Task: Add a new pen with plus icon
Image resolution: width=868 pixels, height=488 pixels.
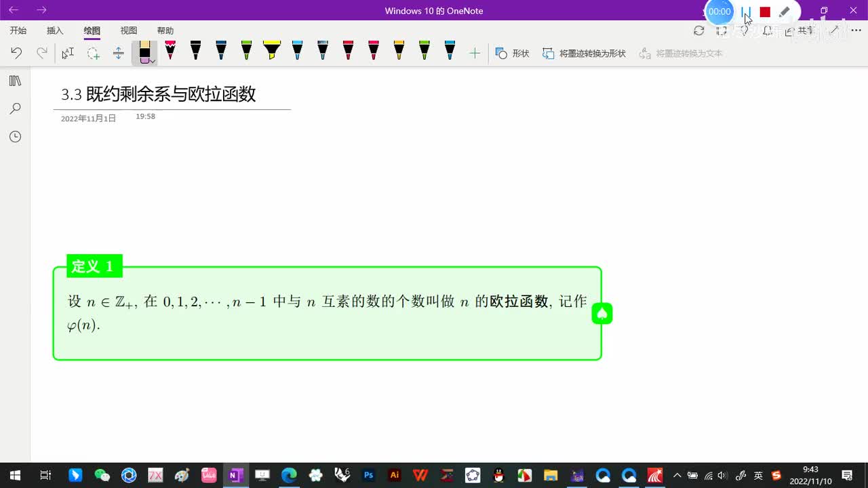Action: click(475, 53)
